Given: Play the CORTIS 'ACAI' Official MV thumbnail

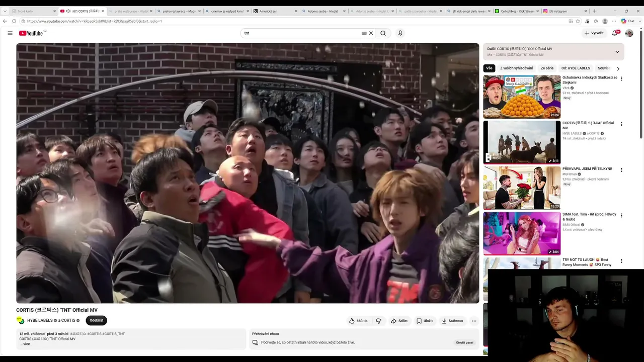Looking at the screenshot, I should pos(522,142).
